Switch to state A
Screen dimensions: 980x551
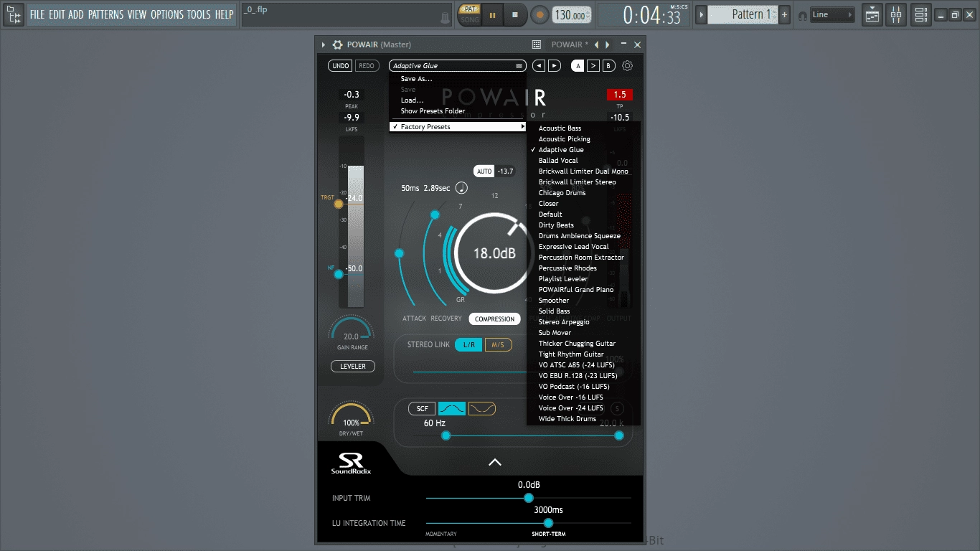point(578,66)
